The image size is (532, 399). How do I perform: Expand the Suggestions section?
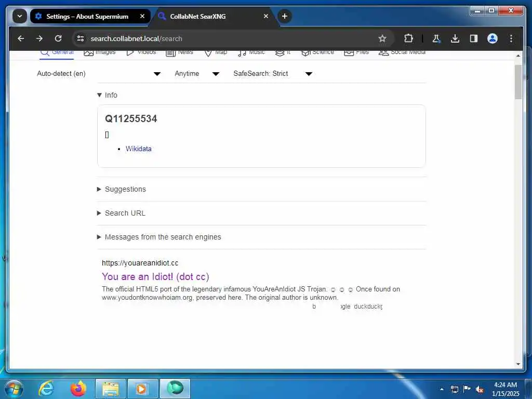pos(122,189)
